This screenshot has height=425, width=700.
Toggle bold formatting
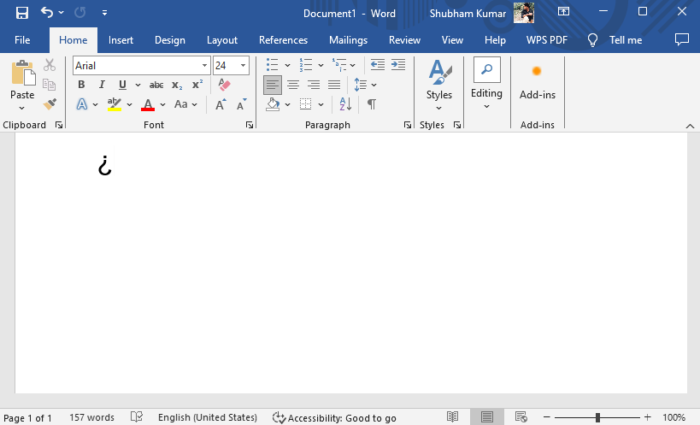[81, 85]
